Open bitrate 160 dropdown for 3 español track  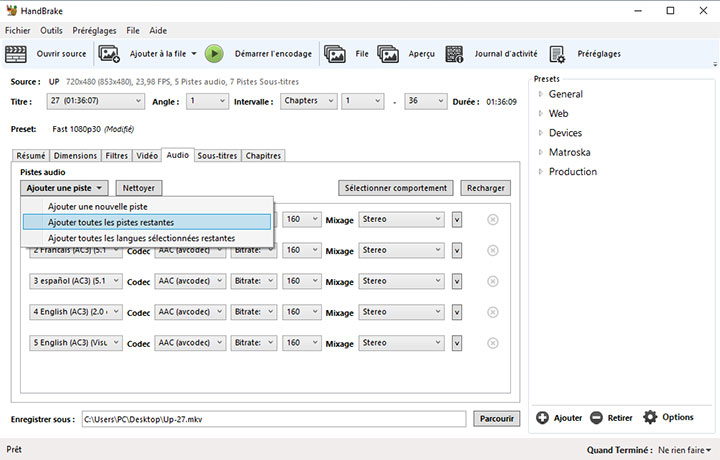[302, 281]
